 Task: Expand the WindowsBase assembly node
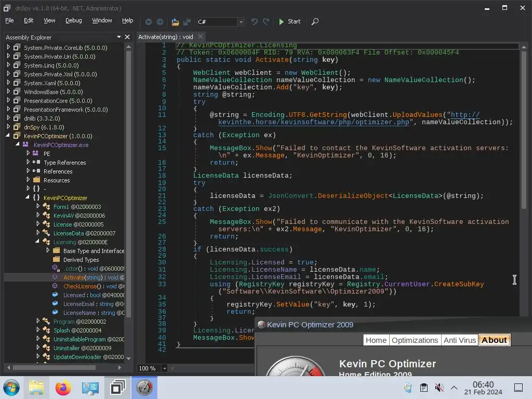pyautogui.click(x=8, y=91)
